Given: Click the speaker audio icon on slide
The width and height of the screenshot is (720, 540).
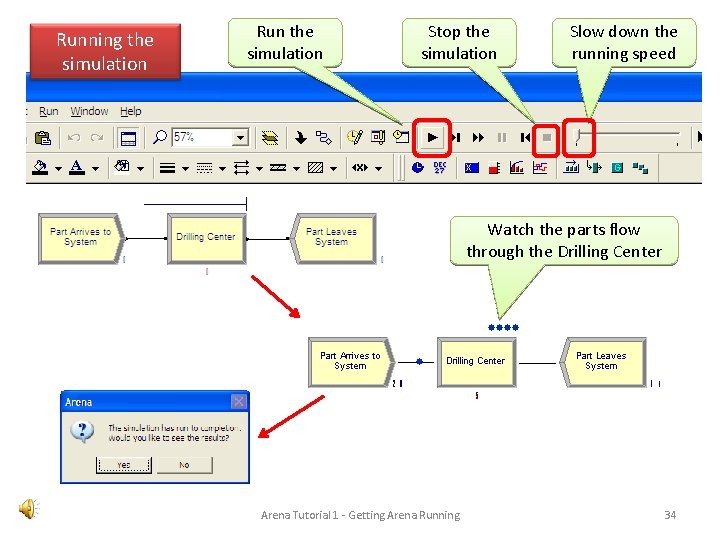Looking at the screenshot, I should 29,509.
